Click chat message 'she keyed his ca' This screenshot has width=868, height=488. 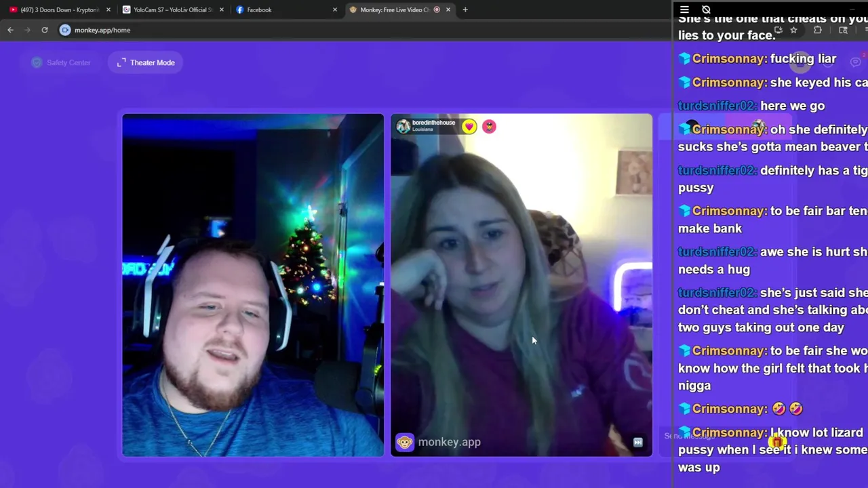click(x=773, y=83)
